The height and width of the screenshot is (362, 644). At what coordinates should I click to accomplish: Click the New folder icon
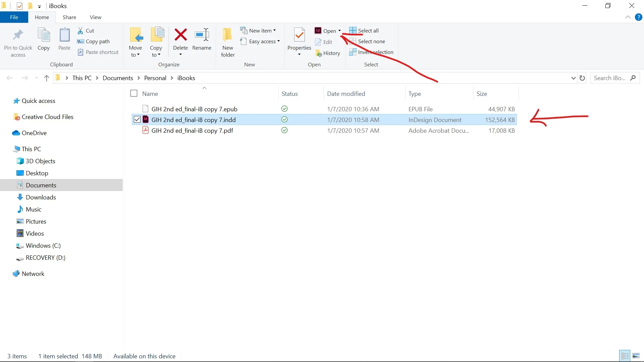228,35
